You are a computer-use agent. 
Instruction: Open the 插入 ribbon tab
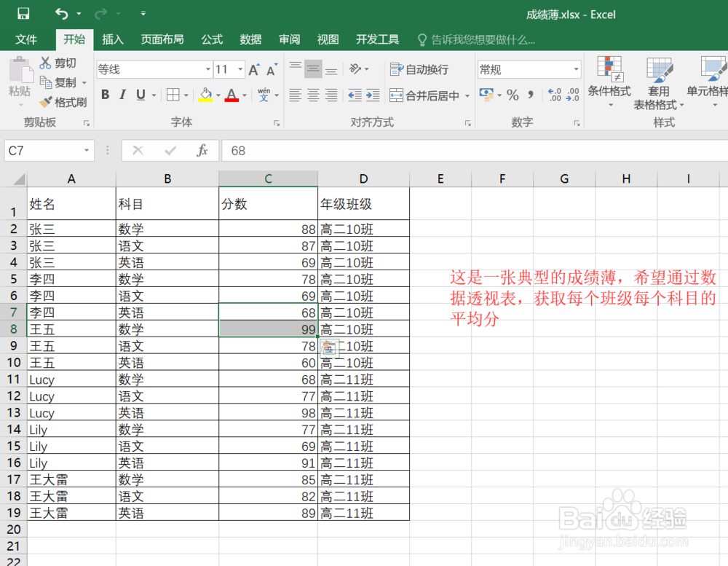click(112, 39)
